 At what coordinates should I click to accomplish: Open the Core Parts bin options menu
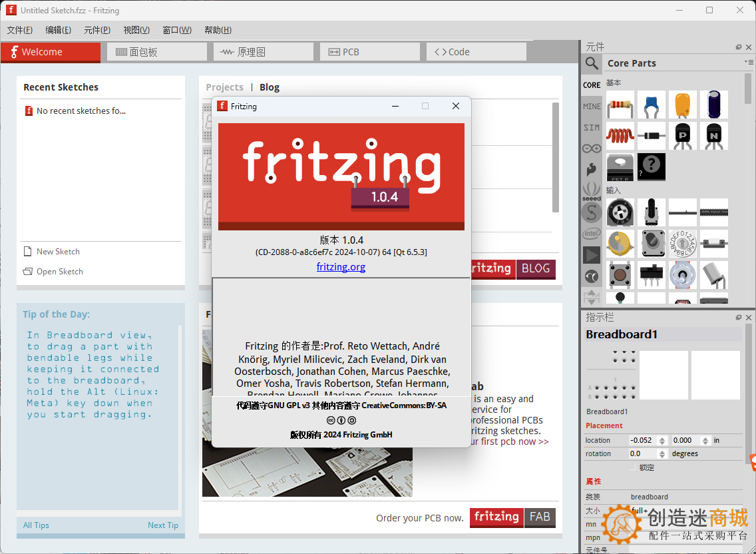(748, 62)
